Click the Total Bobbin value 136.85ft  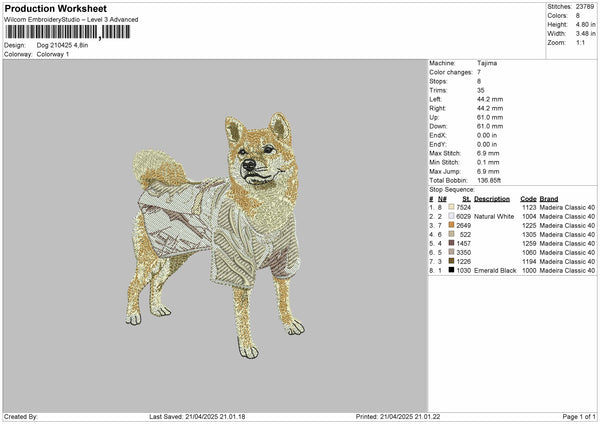(x=489, y=180)
